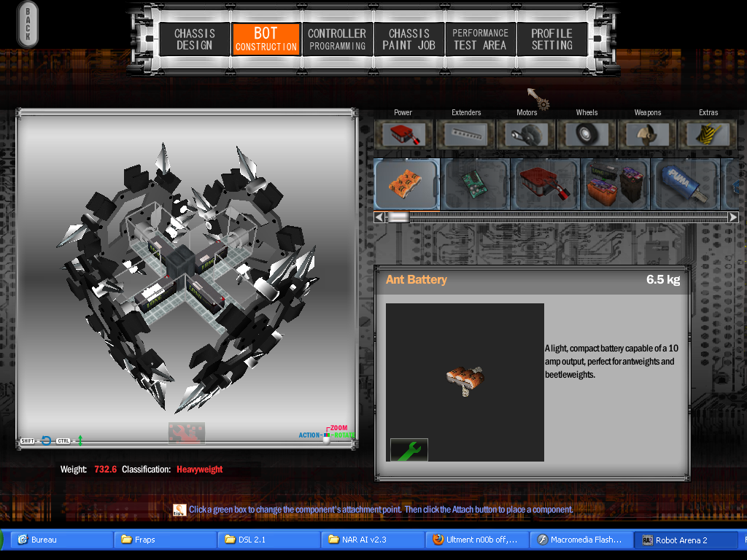The height and width of the screenshot is (560, 747).
Task: Open the Power components category
Action: pos(403,134)
